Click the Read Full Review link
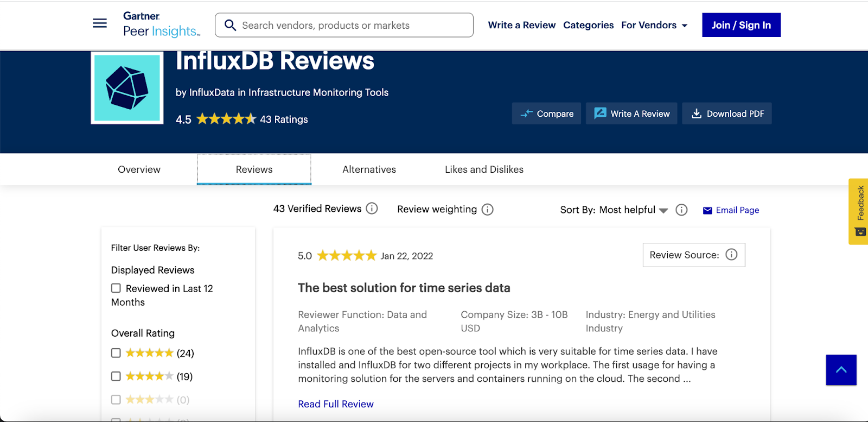Screen dimensions: 868x422 336,404
